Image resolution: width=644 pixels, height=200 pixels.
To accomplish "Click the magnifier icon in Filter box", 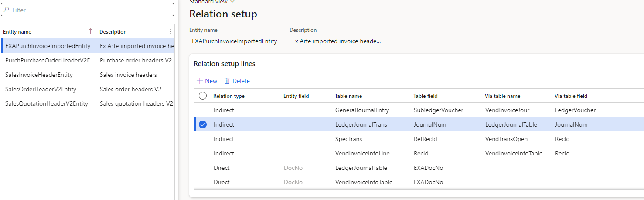I will pyautogui.click(x=7, y=10).
